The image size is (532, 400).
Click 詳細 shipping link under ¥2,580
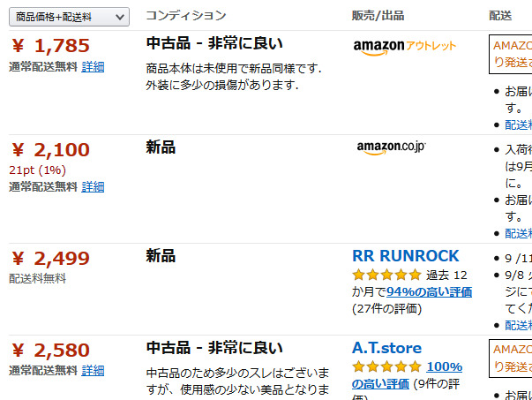[x=93, y=370]
